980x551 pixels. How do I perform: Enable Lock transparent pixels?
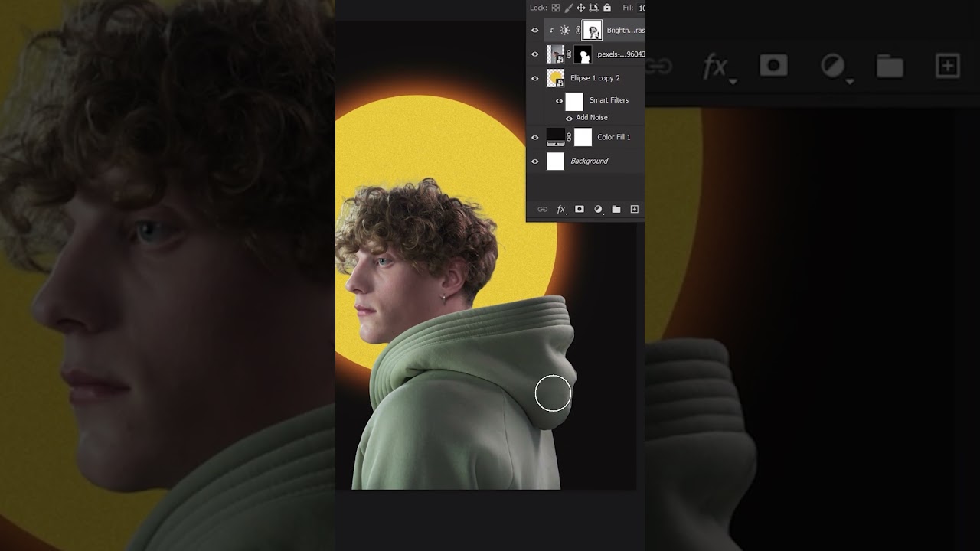coord(556,8)
